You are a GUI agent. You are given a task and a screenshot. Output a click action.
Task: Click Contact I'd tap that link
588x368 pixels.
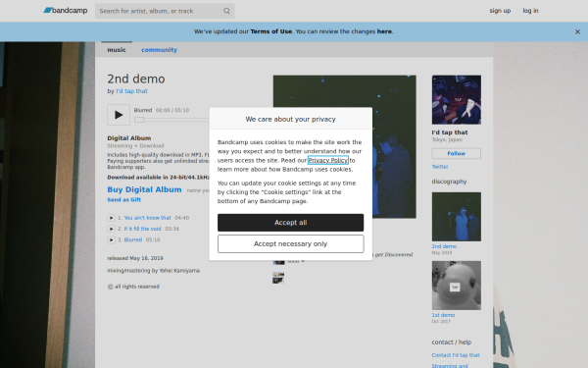pos(456,355)
